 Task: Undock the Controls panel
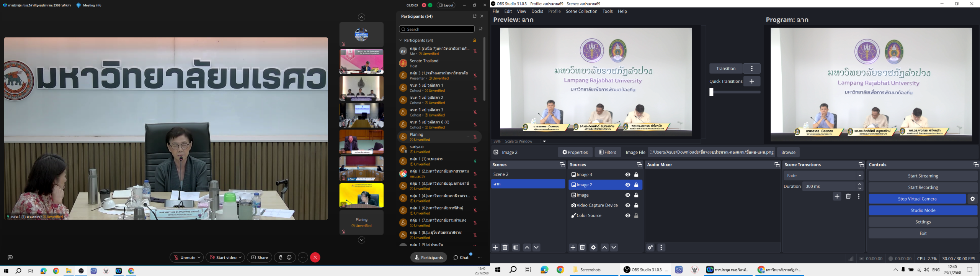(x=976, y=164)
